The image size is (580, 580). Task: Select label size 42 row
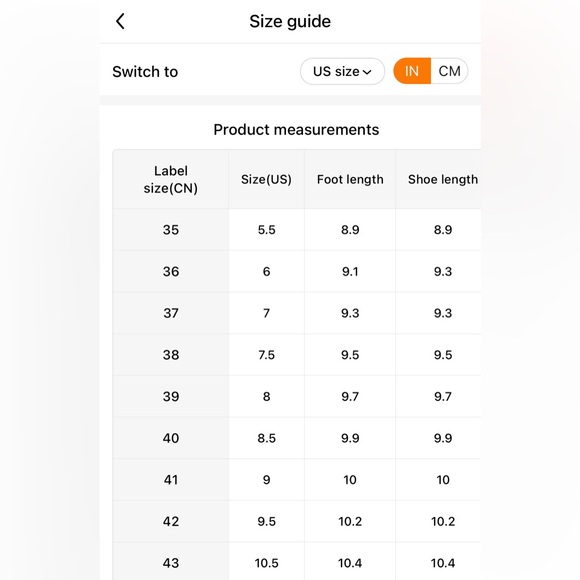297,522
